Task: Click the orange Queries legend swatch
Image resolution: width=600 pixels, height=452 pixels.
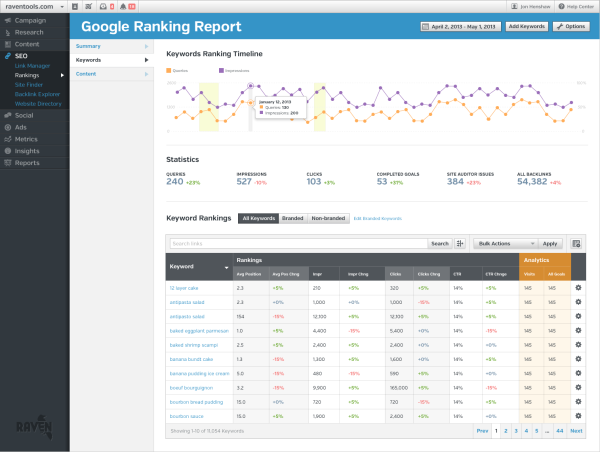Action: [169, 70]
